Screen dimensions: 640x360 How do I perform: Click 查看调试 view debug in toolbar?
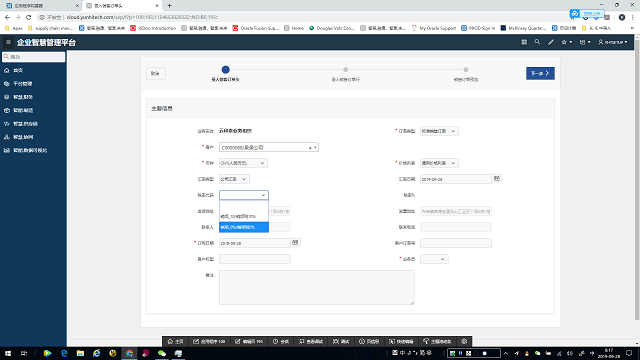click(311, 341)
